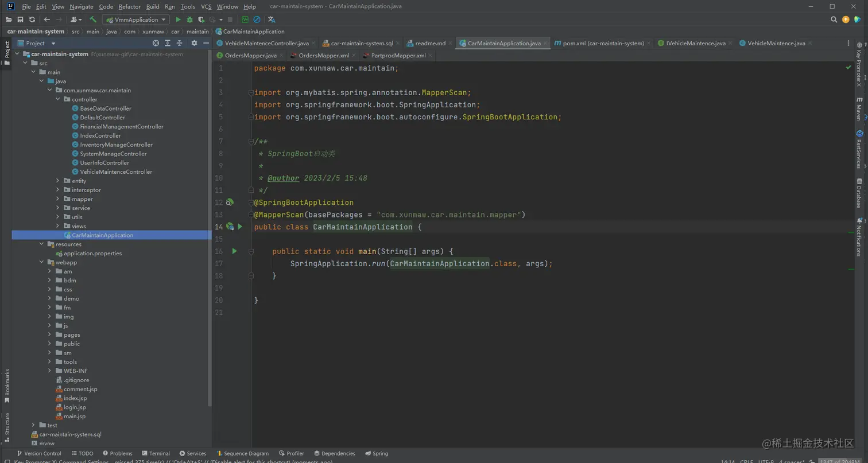This screenshot has width=868, height=463.
Task: Expand the WEB-INF folder
Action: point(50,371)
